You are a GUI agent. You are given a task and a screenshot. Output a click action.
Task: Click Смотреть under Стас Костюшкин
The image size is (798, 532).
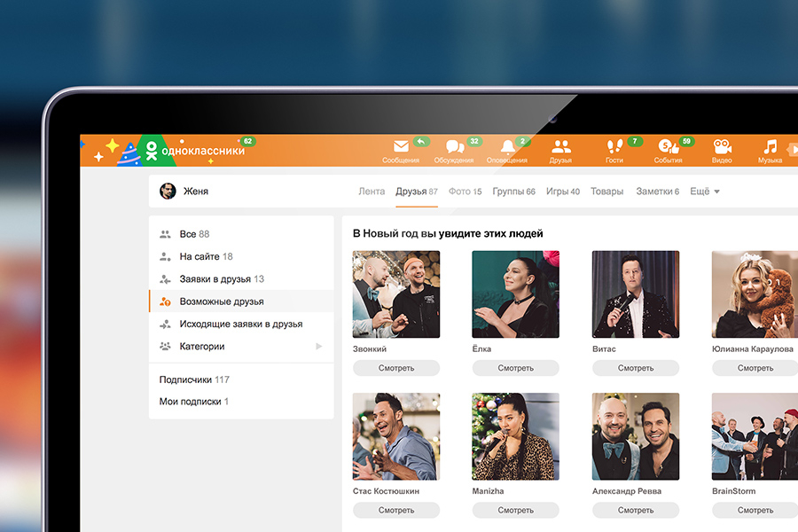tap(396, 510)
